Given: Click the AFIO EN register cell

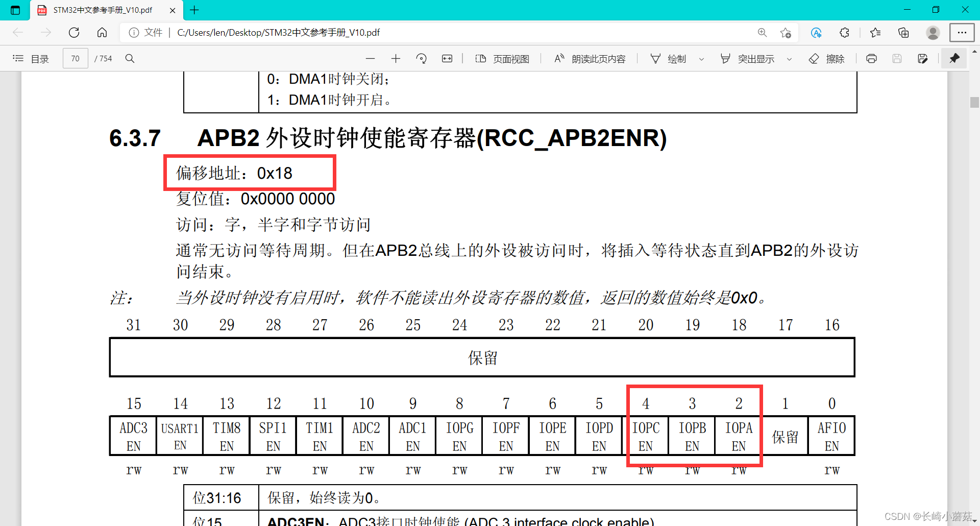Looking at the screenshot, I should (831, 436).
